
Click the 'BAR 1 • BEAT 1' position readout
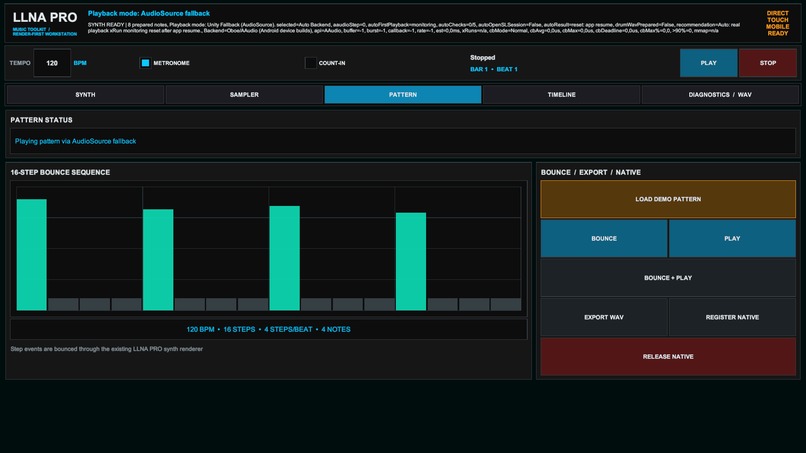pos(494,69)
